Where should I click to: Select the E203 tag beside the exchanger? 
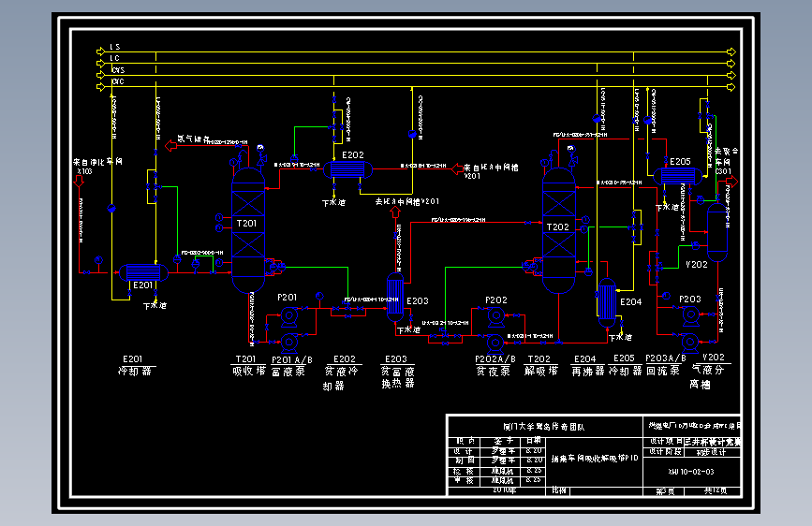click(x=418, y=300)
